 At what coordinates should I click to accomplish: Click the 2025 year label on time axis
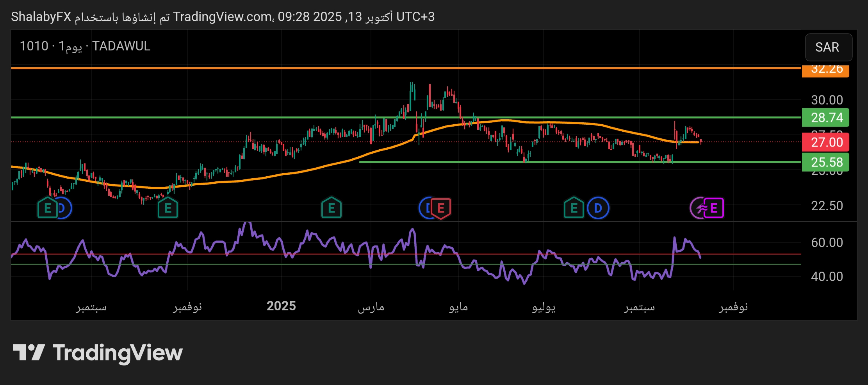[x=281, y=306]
